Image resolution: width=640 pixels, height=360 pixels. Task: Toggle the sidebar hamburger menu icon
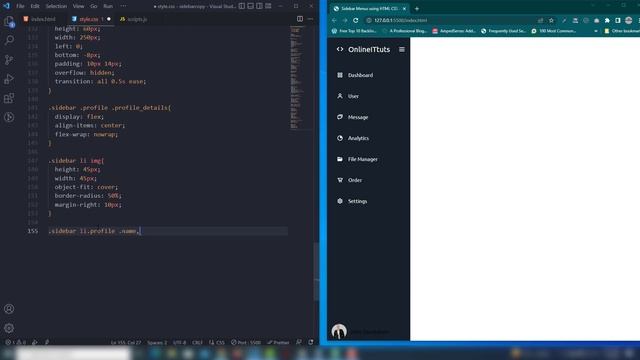click(402, 49)
